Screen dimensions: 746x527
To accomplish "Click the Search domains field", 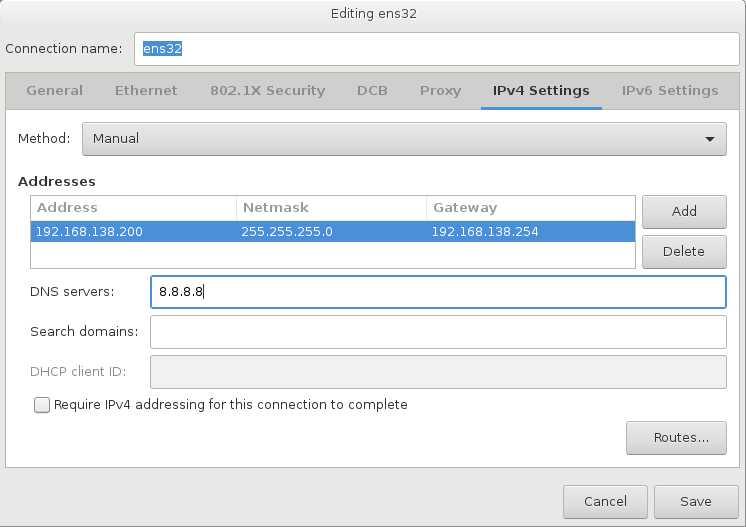I will (x=438, y=332).
